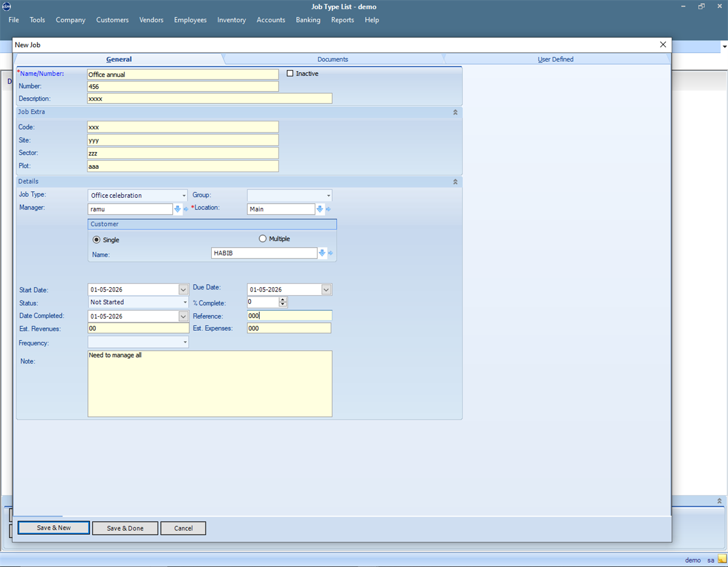Collapse bottom panel of Job Type List window
This screenshot has width=728, height=567.
[x=720, y=501]
